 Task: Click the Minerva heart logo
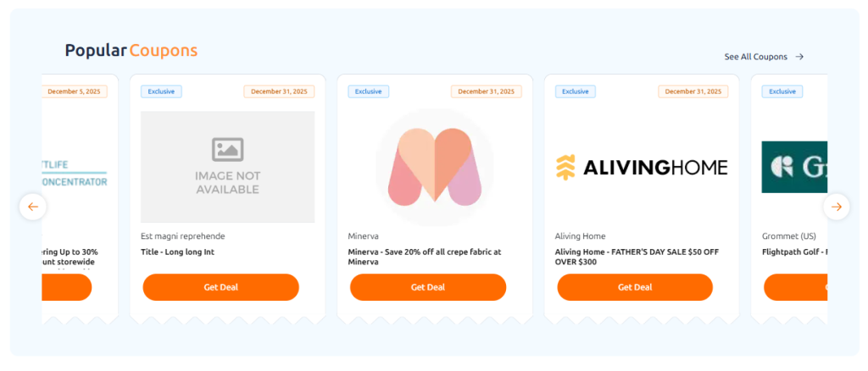[434, 167]
